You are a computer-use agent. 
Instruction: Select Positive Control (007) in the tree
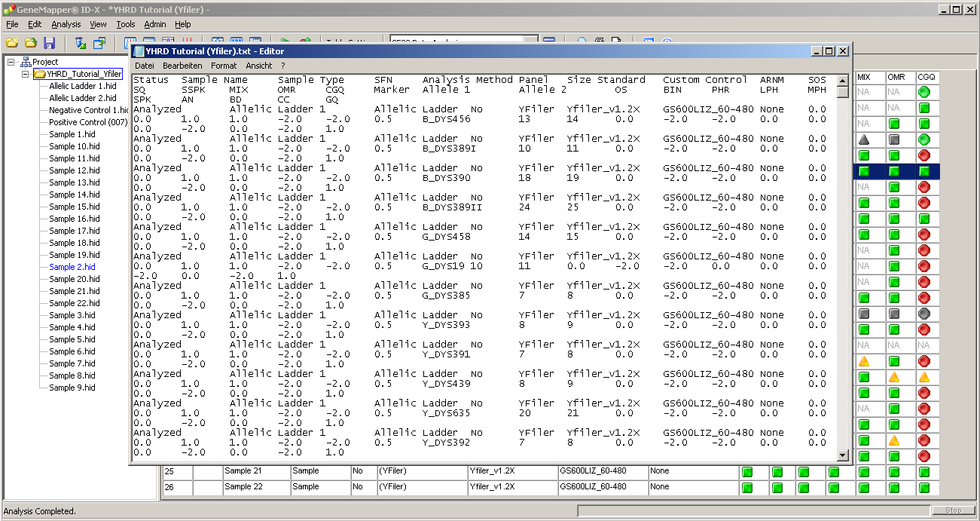88,122
